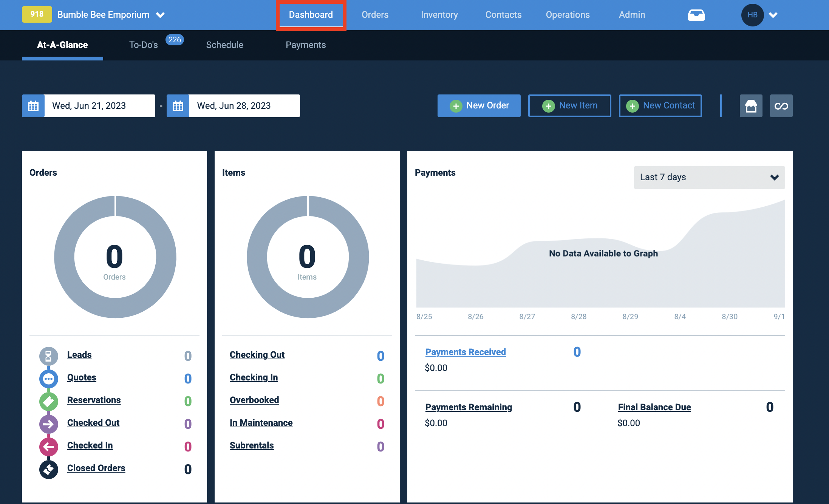The image size is (829, 504).
Task: Click the calendar icon beside the end date
Action: point(178,106)
